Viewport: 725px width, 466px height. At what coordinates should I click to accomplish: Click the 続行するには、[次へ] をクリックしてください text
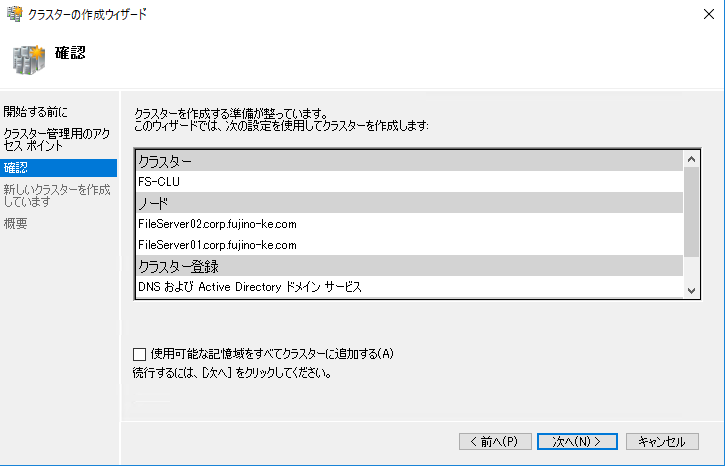click(x=232, y=373)
